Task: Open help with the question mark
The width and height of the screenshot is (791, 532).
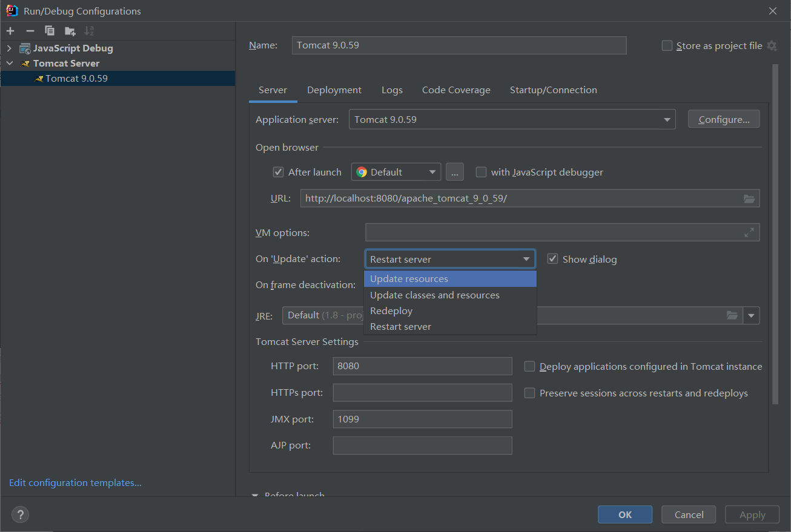Action: pos(20,514)
